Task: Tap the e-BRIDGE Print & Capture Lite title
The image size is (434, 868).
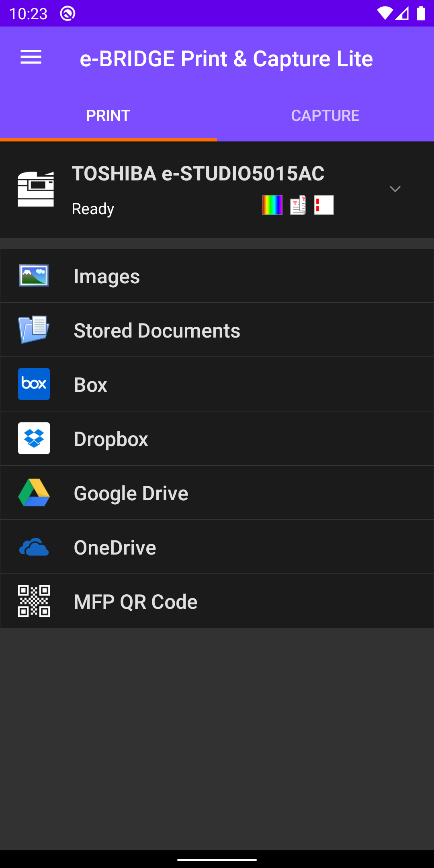Action: pyautogui.click(x=226, y=59)
